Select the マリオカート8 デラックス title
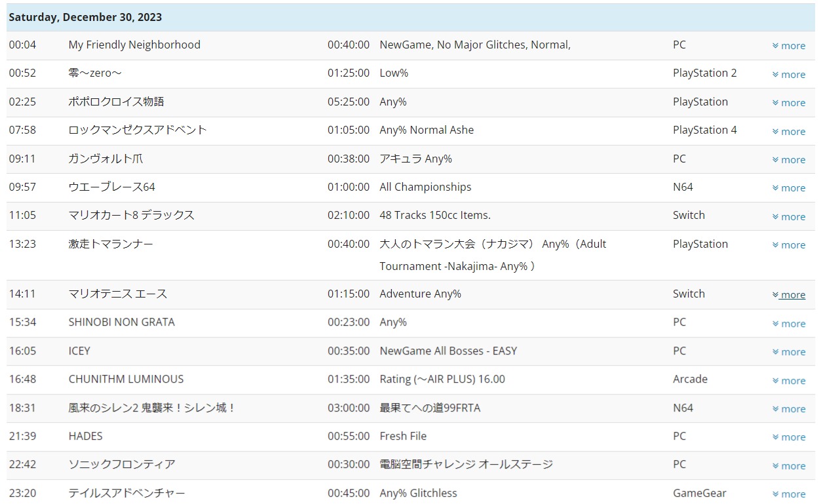The height and width of the screenshot is (504, 823). pyautogui.click(x=131, y=215)
